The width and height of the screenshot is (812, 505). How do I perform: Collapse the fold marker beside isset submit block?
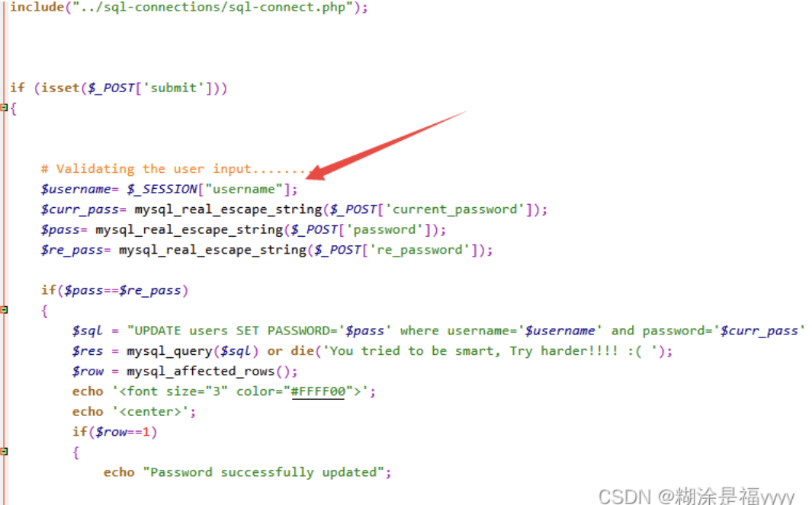[4, 107]
